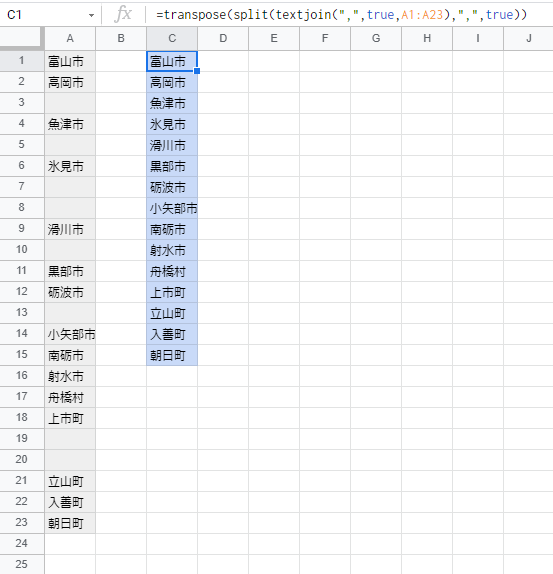Click cell C9 containing 南砺市

pos(172,229)
